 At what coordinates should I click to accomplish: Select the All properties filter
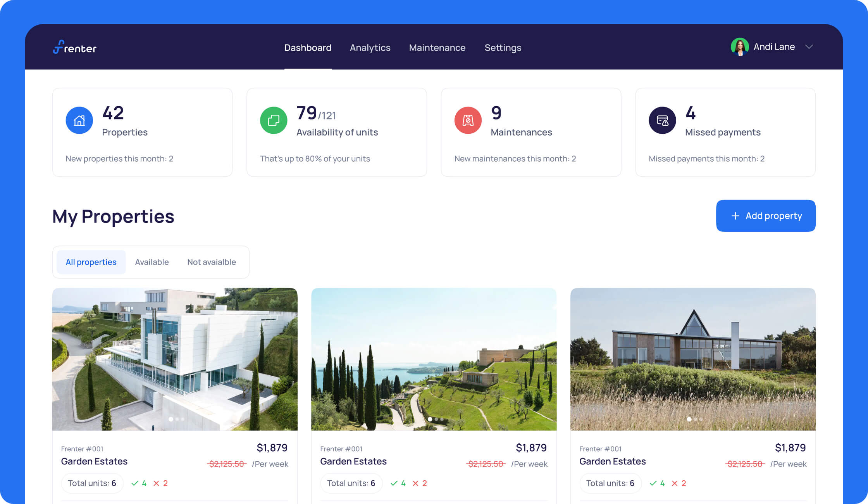pos(91,262)
